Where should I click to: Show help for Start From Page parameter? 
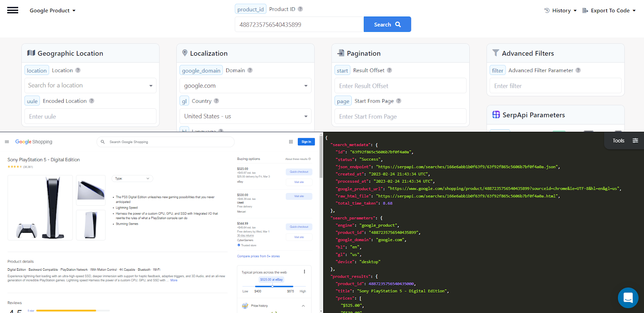(398, 101)
